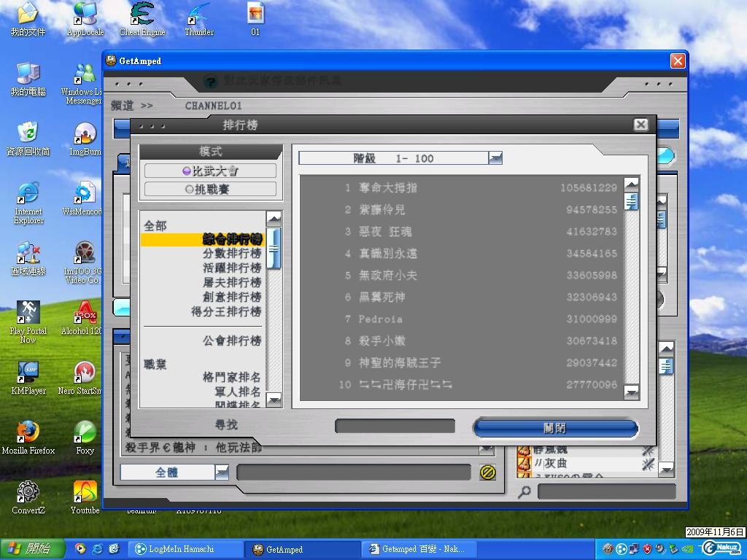Select the KMPlayer desktop icon
Screen dimensions: 747x560
[28, 373]
